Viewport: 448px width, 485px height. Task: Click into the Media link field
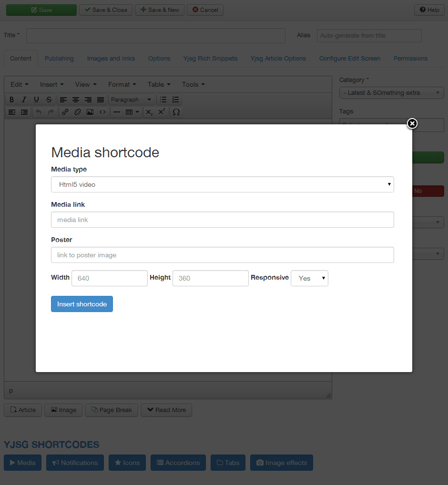(222, 220)
